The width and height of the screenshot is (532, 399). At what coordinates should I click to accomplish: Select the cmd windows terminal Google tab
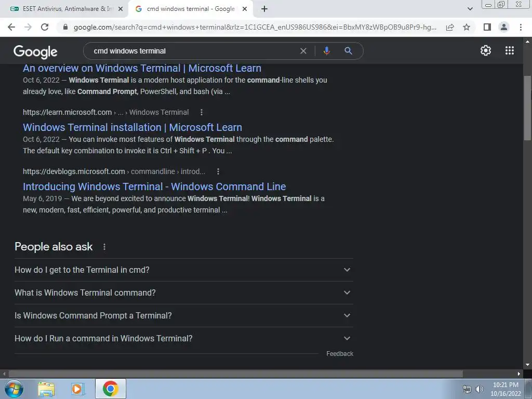(191, 9)
